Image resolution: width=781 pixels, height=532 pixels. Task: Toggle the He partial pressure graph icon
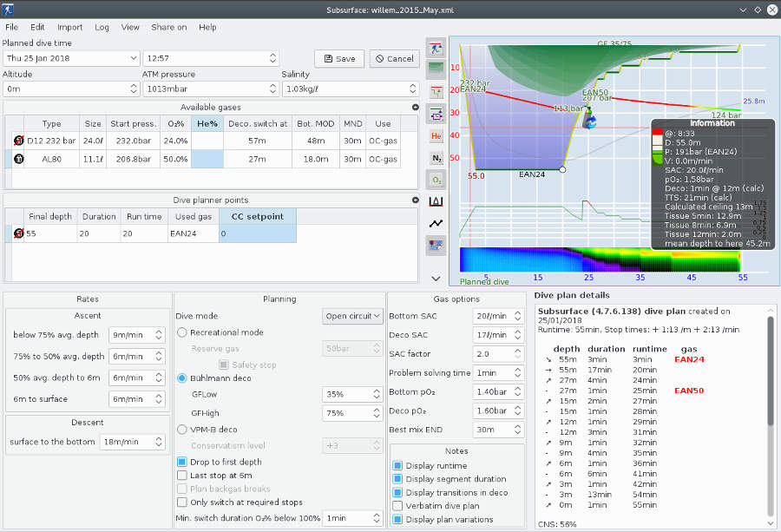point(436,135)
